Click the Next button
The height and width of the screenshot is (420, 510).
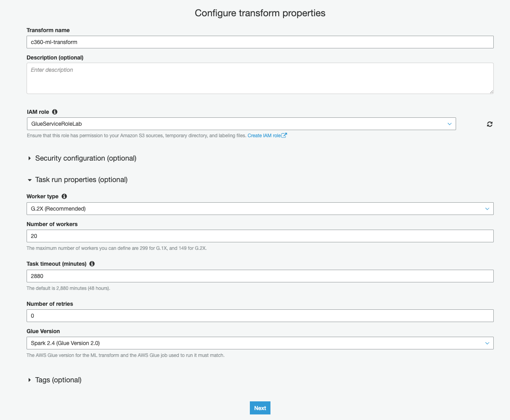coord(260,408)
